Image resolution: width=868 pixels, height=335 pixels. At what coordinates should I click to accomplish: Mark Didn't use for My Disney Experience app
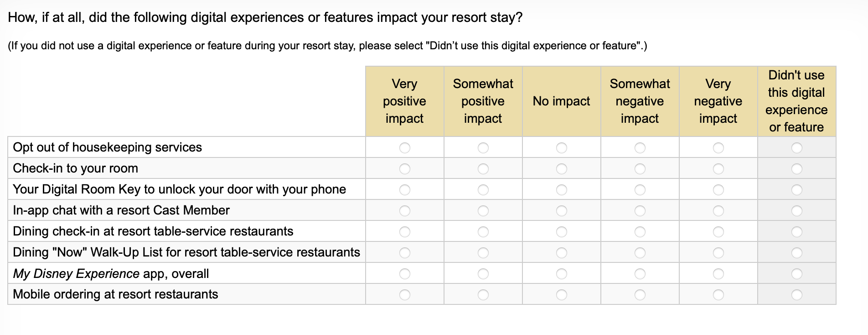click(x=796, y=274)
